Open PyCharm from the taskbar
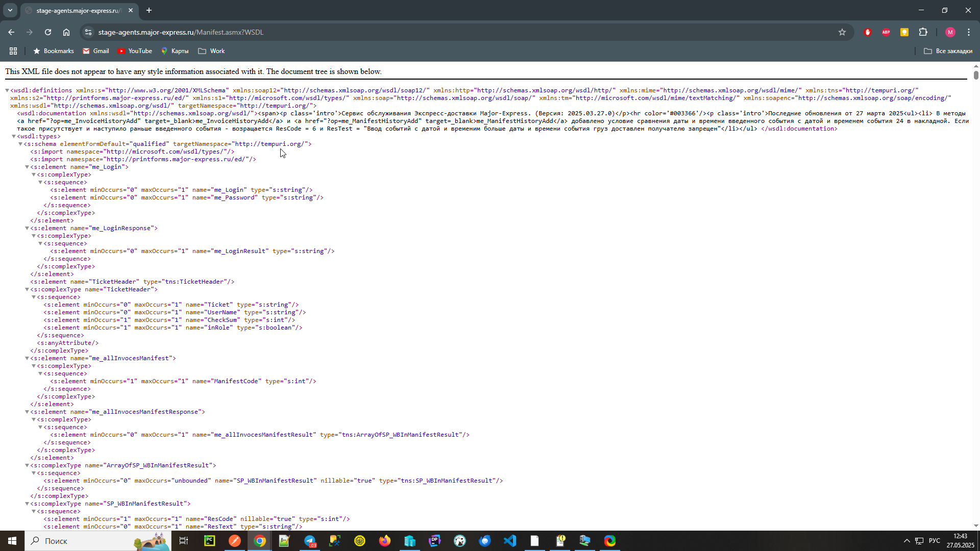Screen dimensions: 980x551 click(x=210, y=541)
